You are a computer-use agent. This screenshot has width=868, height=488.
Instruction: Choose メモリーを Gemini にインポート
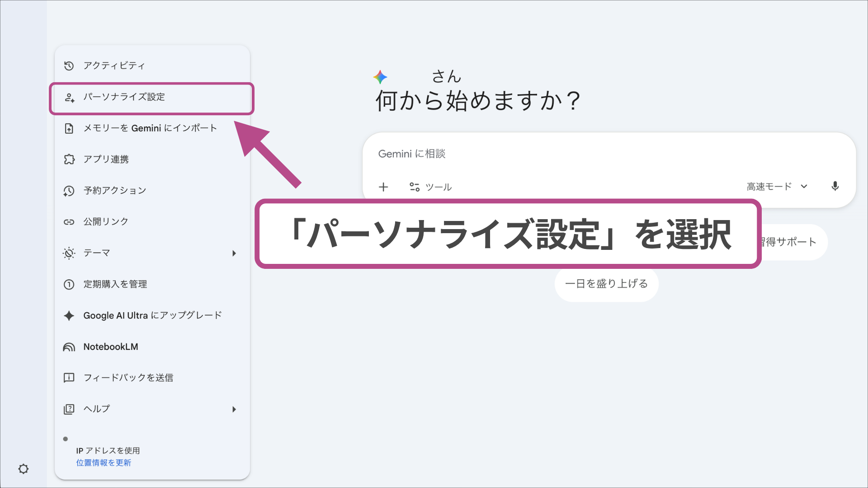point(152,128)
